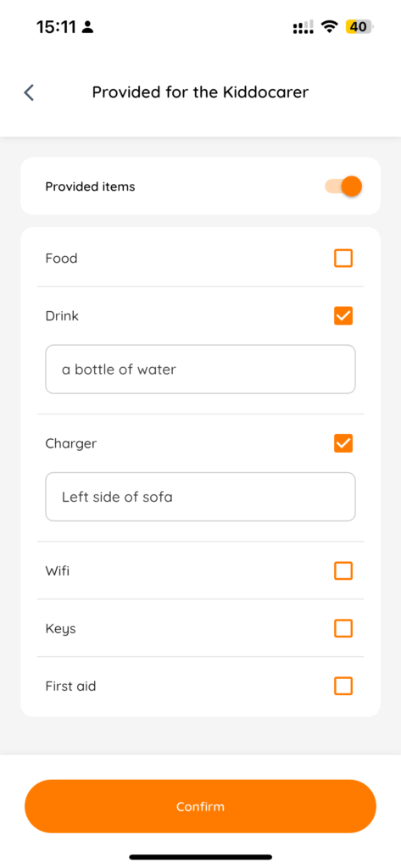Tap the 15:11 clock in status bar

pos(56,26)
